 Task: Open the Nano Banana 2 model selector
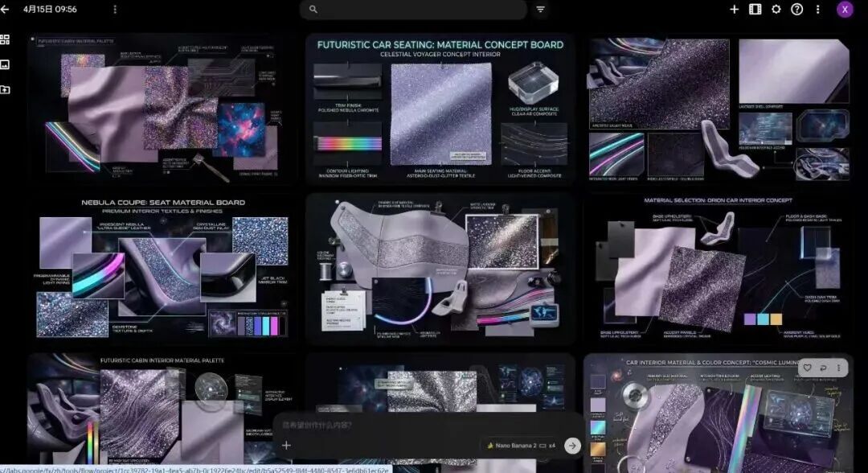[521, 446]
